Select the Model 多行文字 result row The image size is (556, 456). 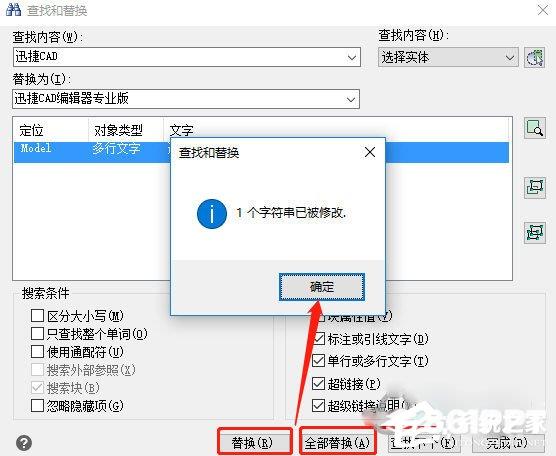[261, 152]
